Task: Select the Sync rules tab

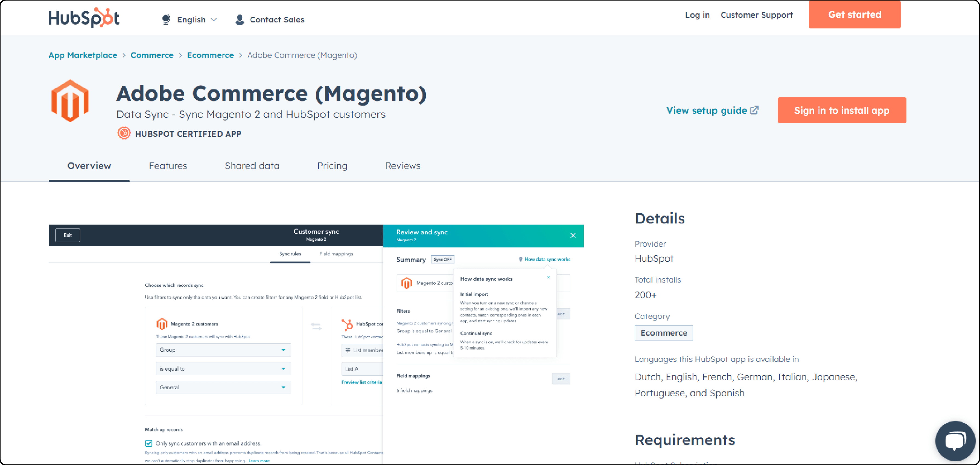Action: (290, 254)
